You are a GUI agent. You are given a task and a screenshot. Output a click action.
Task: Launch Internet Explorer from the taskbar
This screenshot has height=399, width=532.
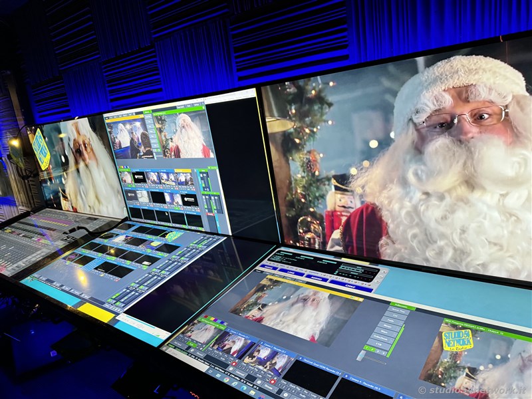[x=235, y=384]
